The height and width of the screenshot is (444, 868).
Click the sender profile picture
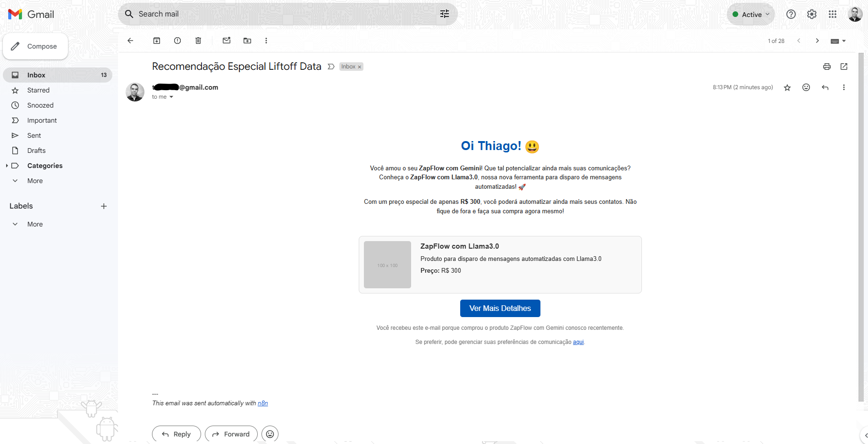135,92
